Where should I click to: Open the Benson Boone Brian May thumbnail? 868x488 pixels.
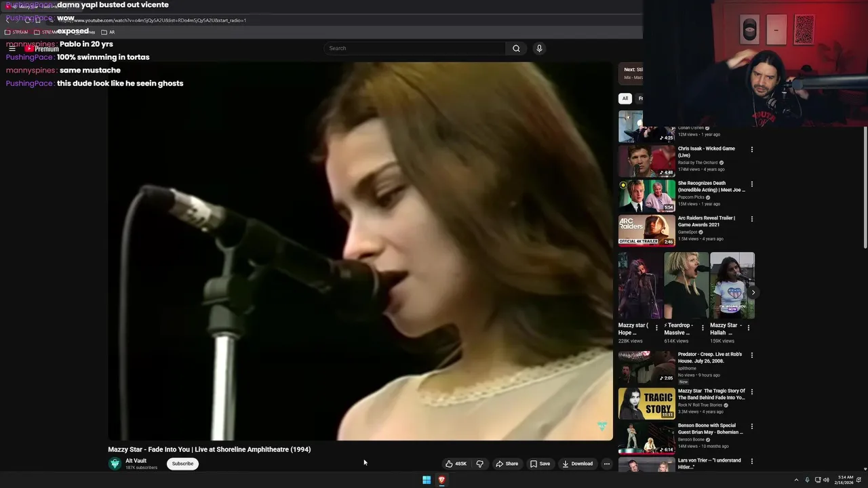[646, 438]
